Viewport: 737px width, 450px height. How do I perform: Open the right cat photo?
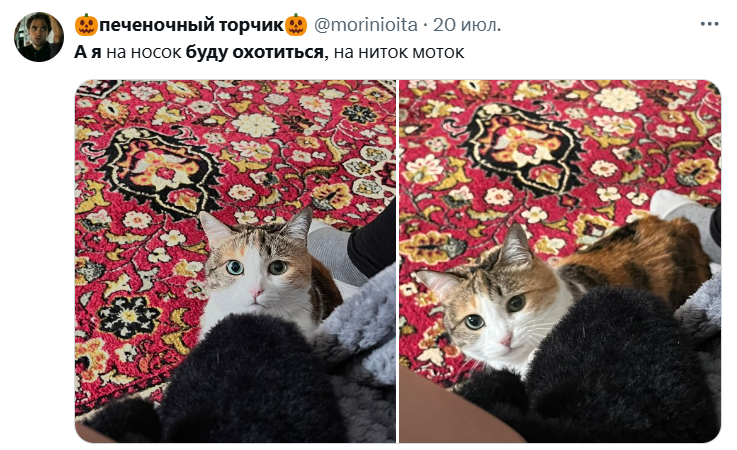tap(560, 261)
